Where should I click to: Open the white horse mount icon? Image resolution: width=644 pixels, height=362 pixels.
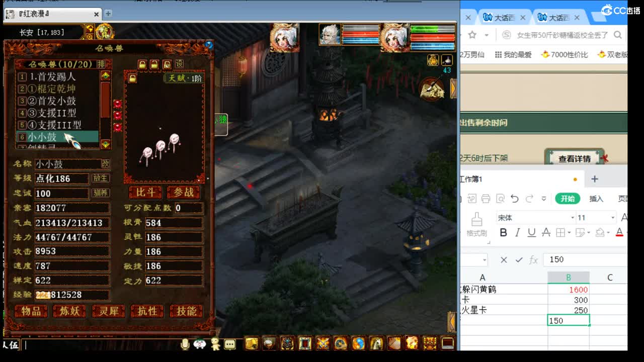[376, 343]
